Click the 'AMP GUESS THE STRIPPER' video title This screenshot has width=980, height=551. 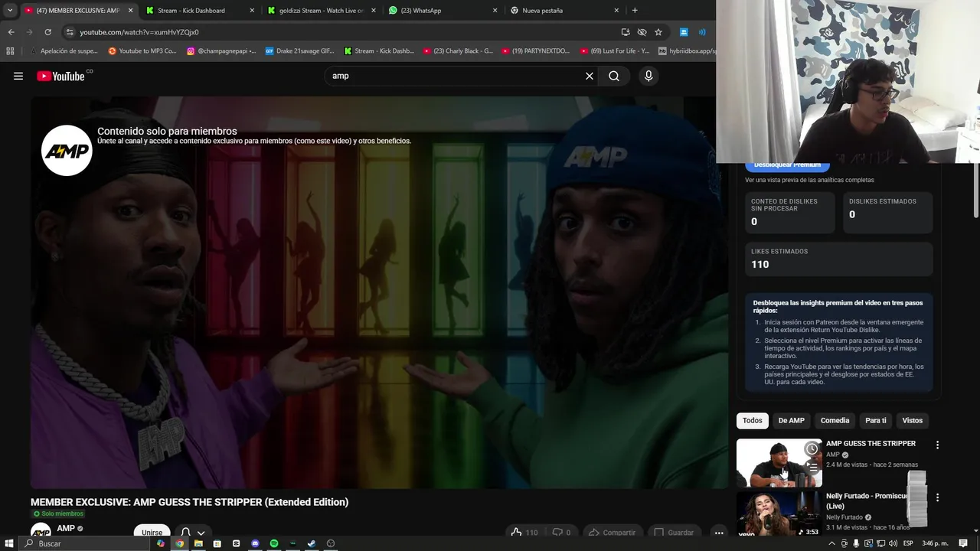coord(871,443)
